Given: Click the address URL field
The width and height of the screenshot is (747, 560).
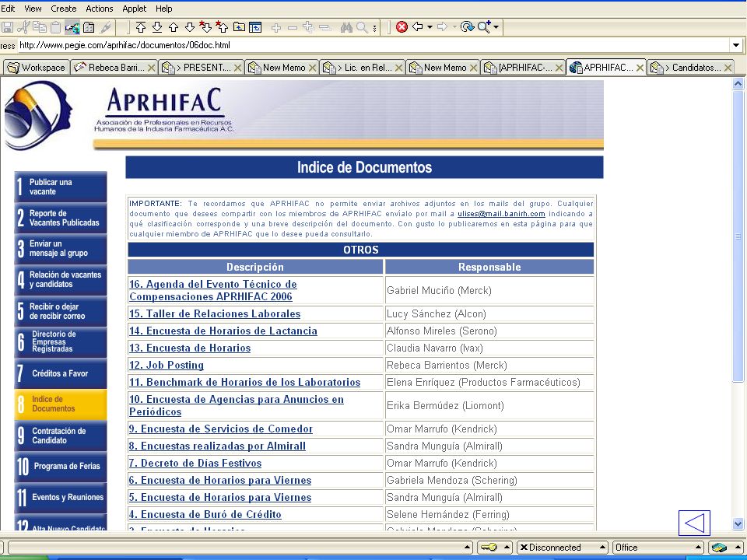Looking at the screenshot, I should (373, 45).
